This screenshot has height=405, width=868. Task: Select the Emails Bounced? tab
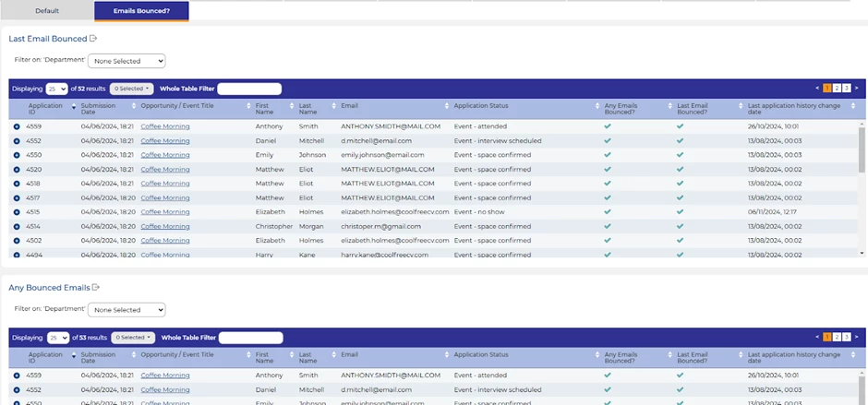pyautogui.click(x=141, y=10)
